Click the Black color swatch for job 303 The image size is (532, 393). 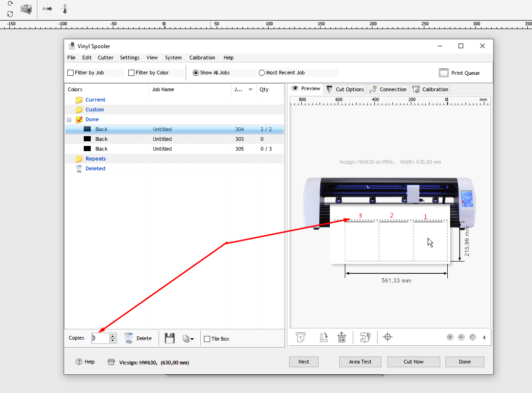coord(87,139)
